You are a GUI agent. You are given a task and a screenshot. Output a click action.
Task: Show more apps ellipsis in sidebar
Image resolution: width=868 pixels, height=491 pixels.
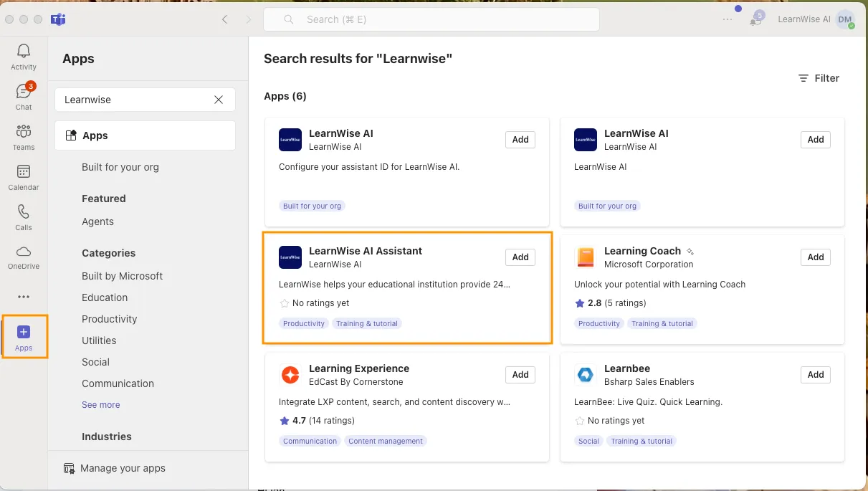[x=24, y=297]
